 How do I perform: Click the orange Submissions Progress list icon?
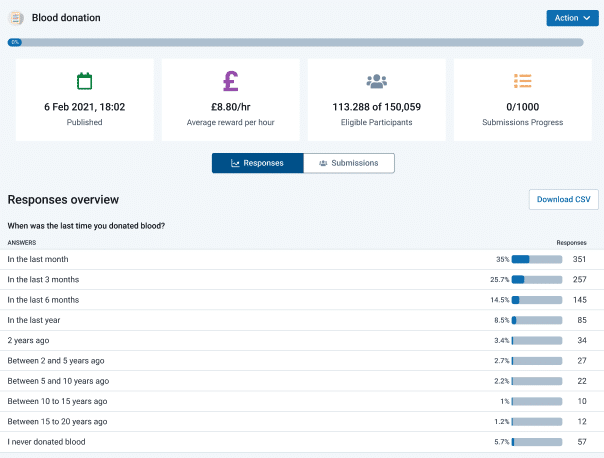[x=522, y=81]
